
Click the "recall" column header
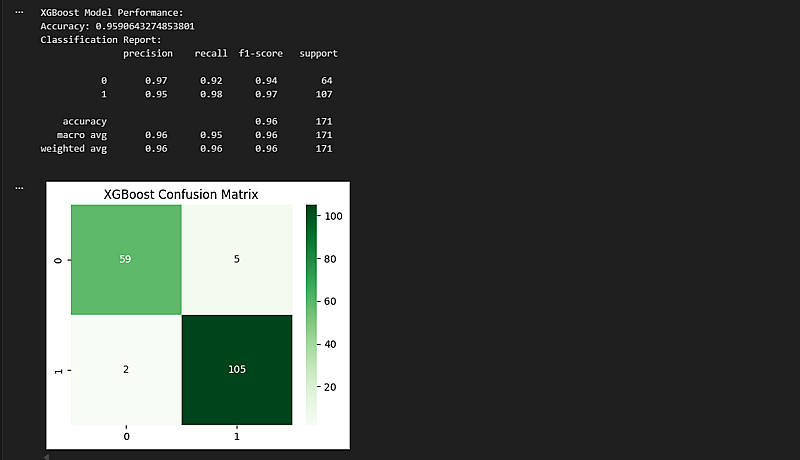pyautogui.click(x=211, y=53)
